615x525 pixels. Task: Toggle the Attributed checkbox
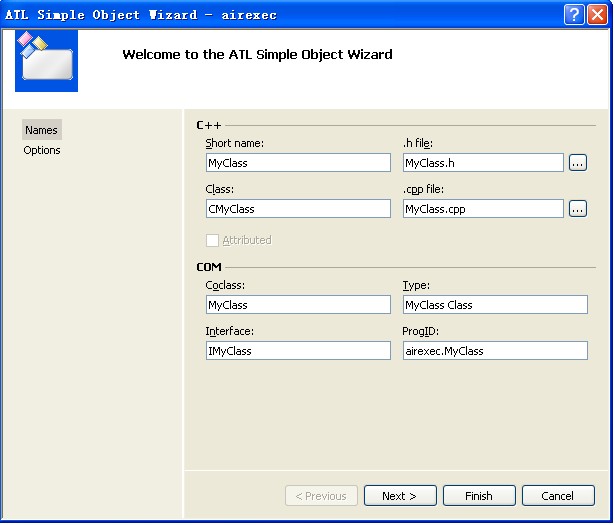click(212, 240)
